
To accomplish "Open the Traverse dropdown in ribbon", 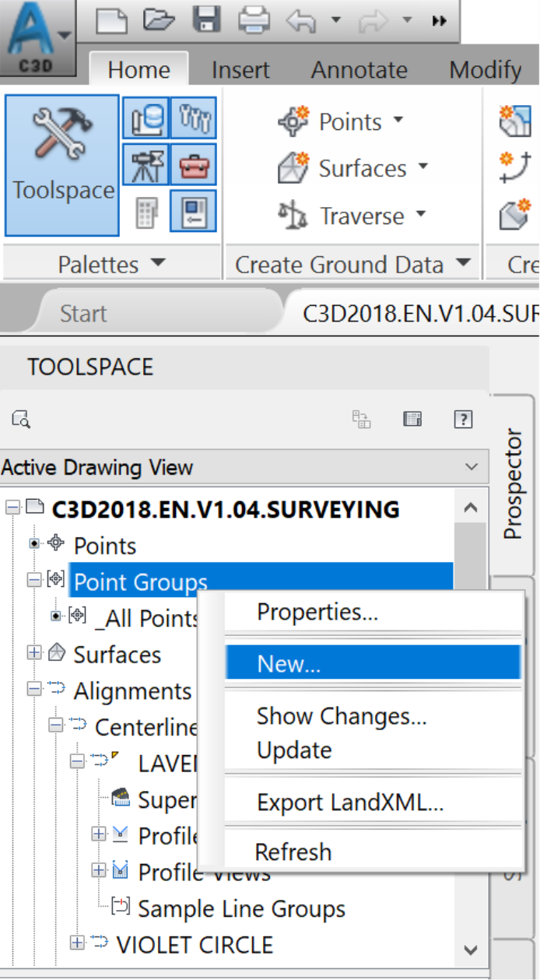I will (420, 213).
